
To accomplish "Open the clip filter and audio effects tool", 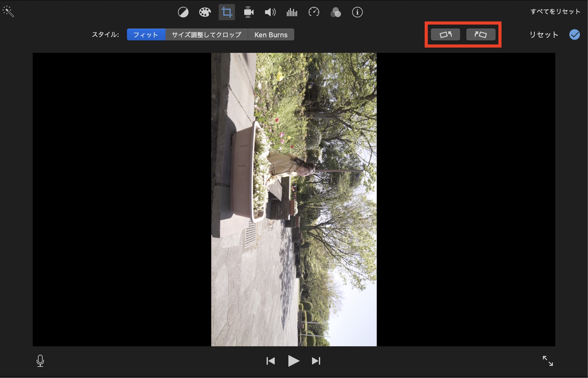I will pyautogui.click(x=336, y=12).
